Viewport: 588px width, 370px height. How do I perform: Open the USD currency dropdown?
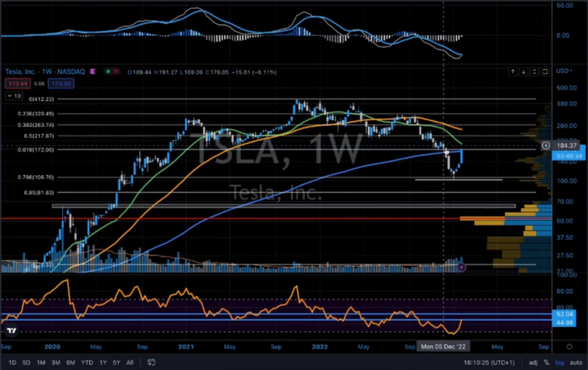tap(564, 71)
